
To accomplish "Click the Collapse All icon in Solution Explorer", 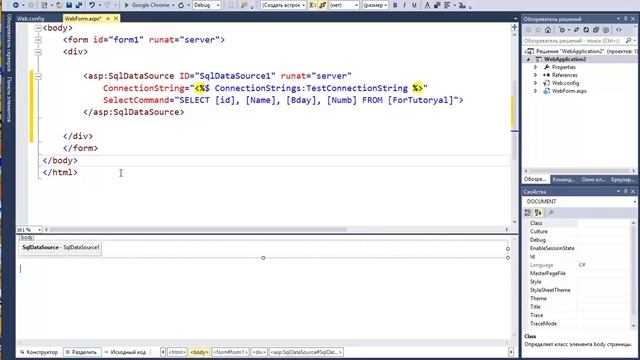I will [x=596, y=30].
